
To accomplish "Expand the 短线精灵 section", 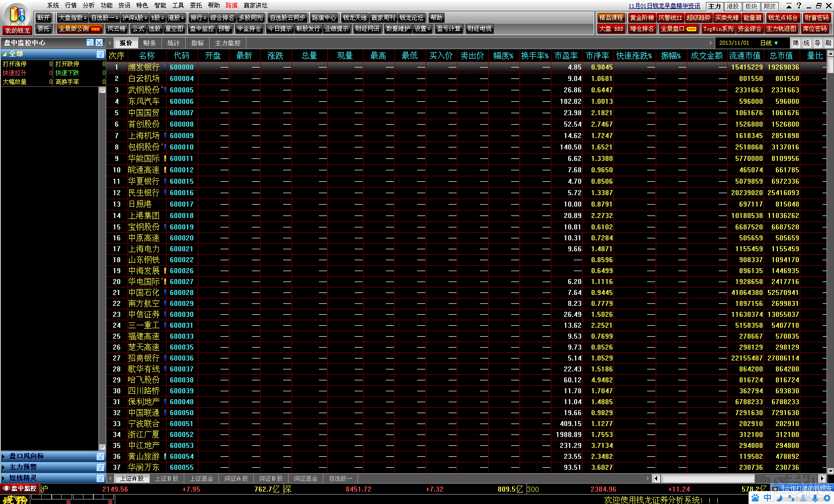I will pos(4,478).
